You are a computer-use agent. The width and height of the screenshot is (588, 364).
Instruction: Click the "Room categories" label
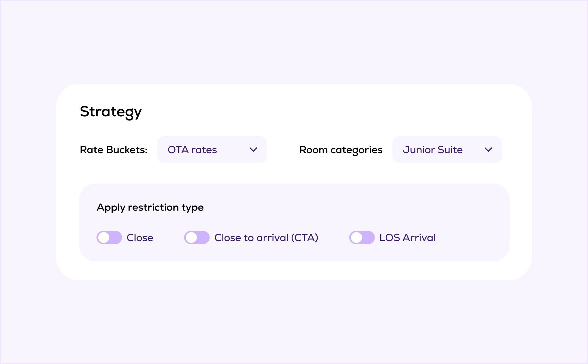(x=341, y=150)
